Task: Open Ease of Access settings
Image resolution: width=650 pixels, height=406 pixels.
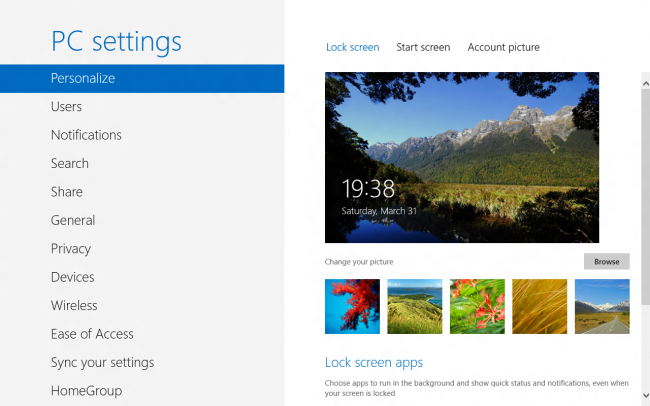Action: click(x=92, y=334)
